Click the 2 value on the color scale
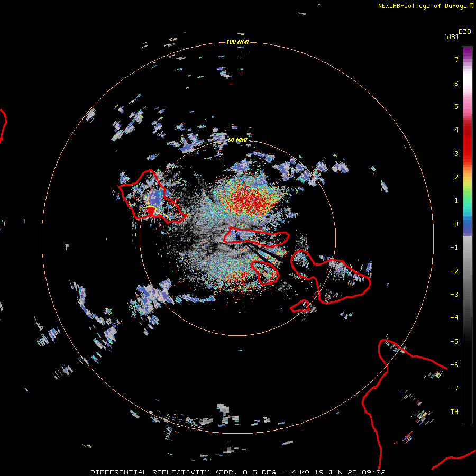The width and height of the screenshot is (476, 476). [x=456, y=177]
